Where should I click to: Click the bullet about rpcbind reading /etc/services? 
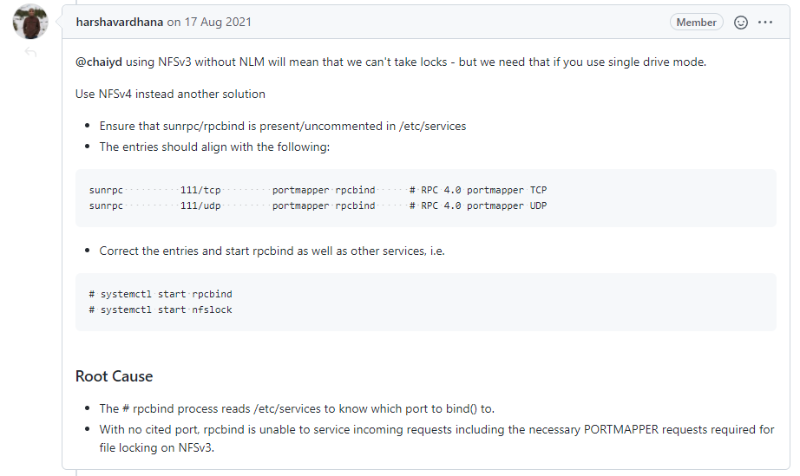coord(296,409)
